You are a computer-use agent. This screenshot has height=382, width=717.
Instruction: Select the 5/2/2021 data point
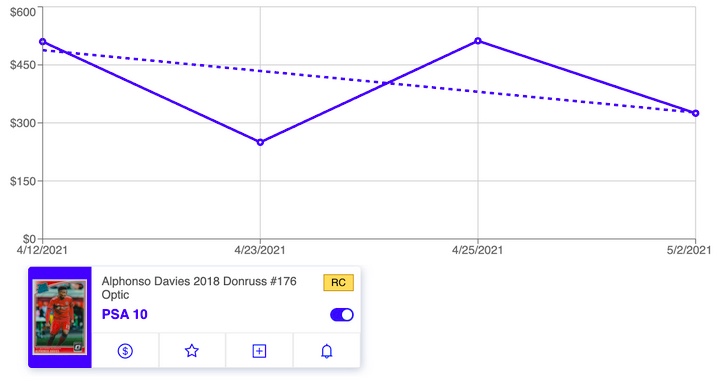696,113
